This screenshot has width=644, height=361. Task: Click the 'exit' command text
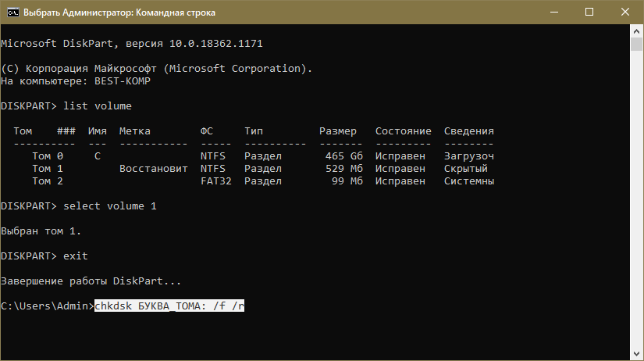coord(76,256)
